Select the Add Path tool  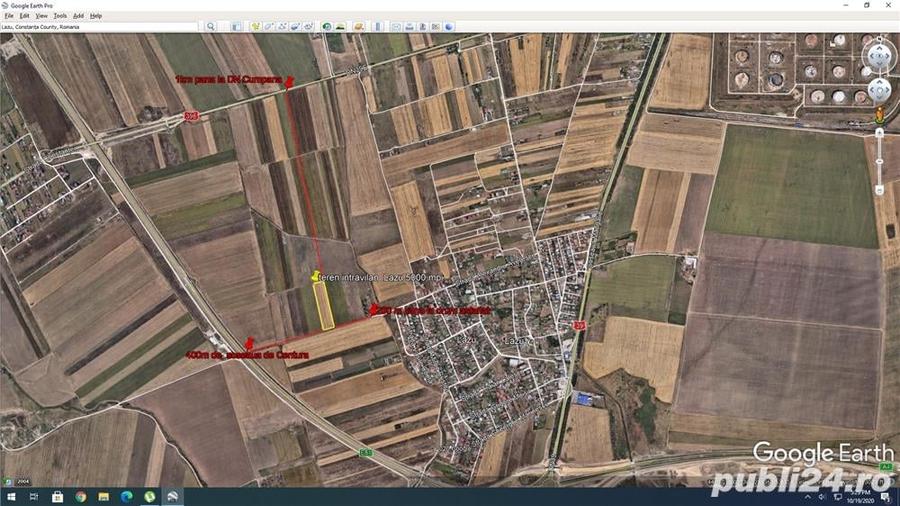[x=284, y=26]
